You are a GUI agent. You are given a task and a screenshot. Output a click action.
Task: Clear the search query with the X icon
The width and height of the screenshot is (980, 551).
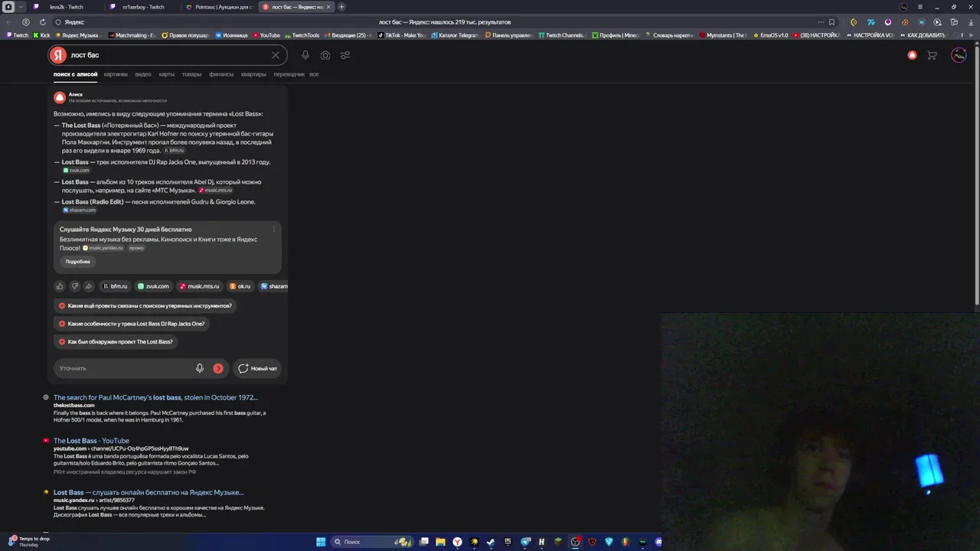point(276,55)
